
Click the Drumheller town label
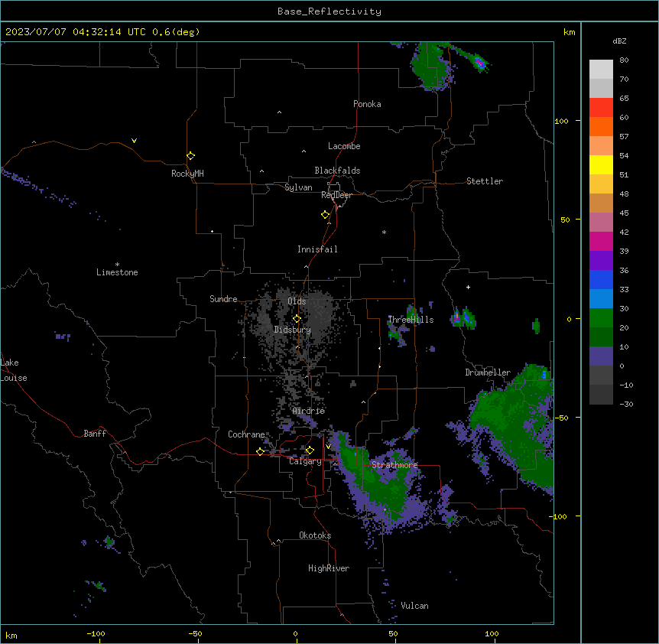tap(488, 372)
